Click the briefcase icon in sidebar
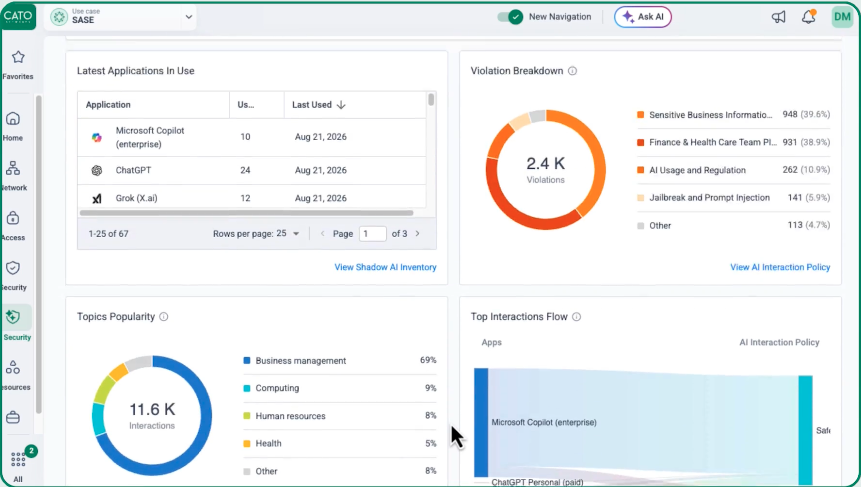This screenshot has height=487, width=861. click(13, 417)
